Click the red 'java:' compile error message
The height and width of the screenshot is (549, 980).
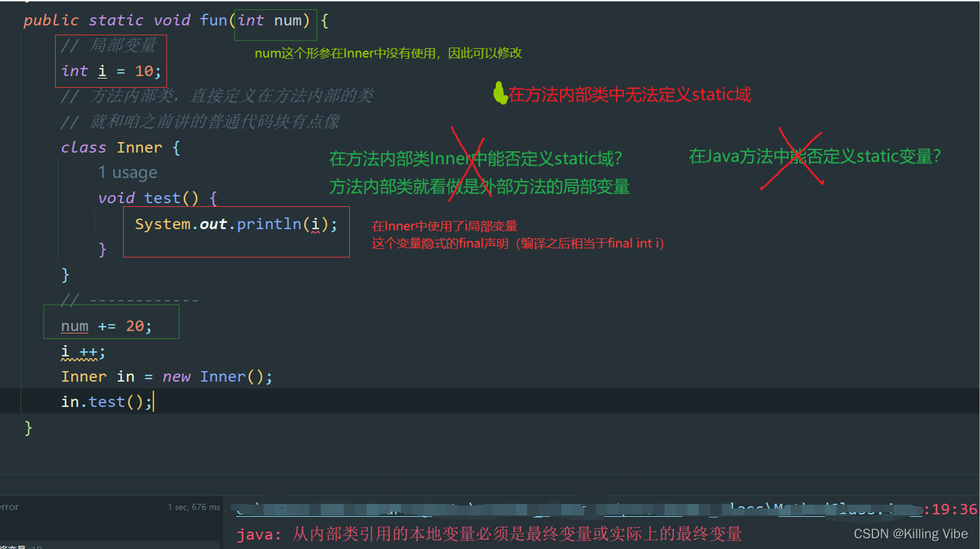[490, 534]
